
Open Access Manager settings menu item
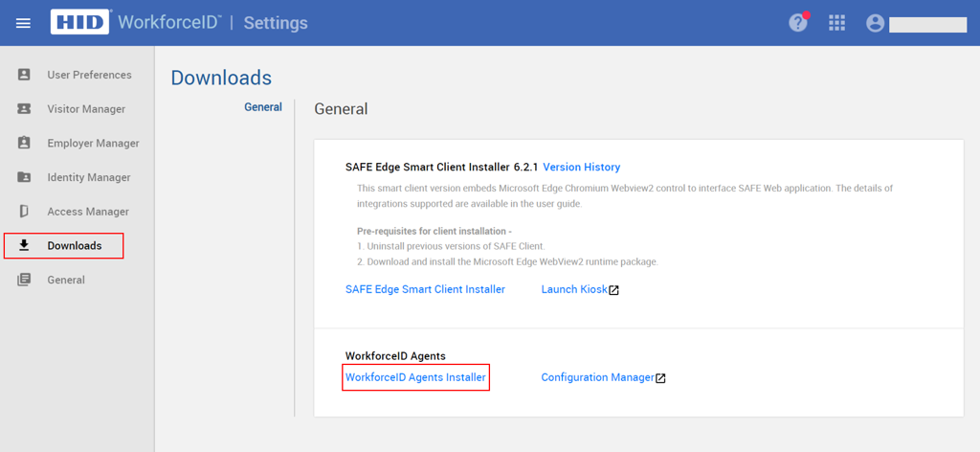click(88, 212)
